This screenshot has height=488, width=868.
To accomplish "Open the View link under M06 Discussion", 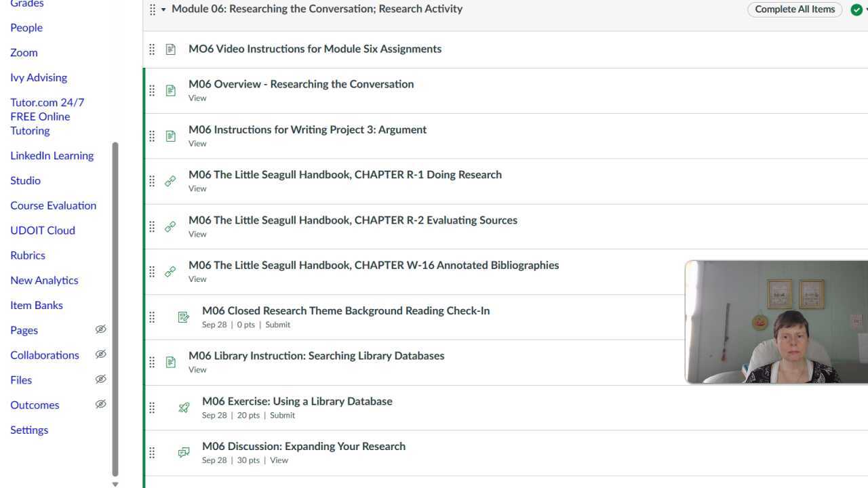I will (279, 460).
